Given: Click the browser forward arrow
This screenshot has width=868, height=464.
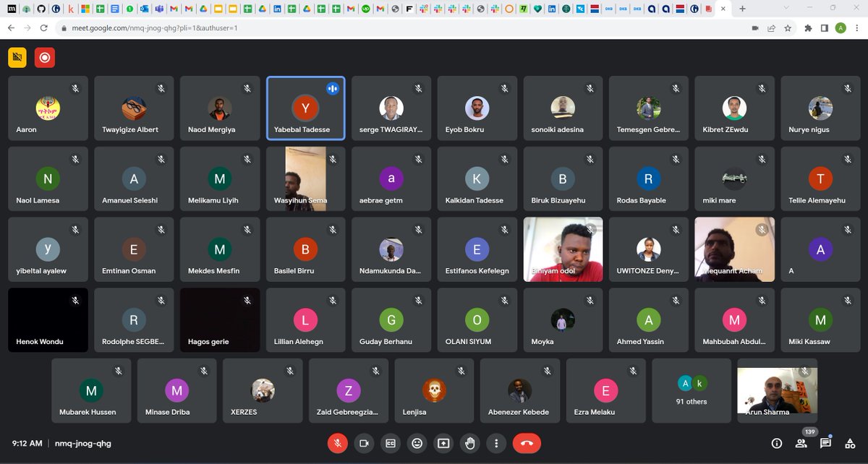Looking at the screenshot, I should tap(27, 28).
